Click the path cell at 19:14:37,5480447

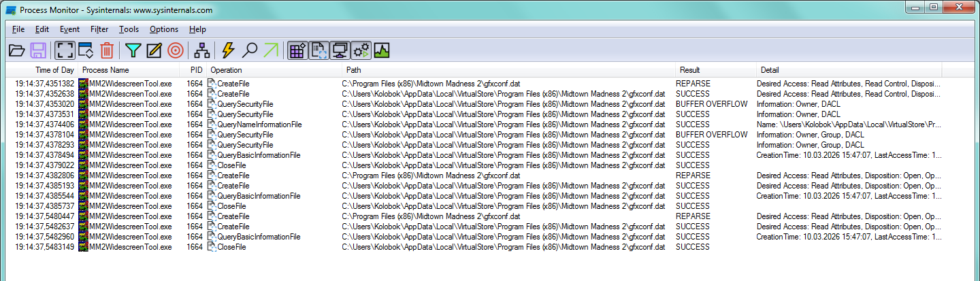pos(431,216)
